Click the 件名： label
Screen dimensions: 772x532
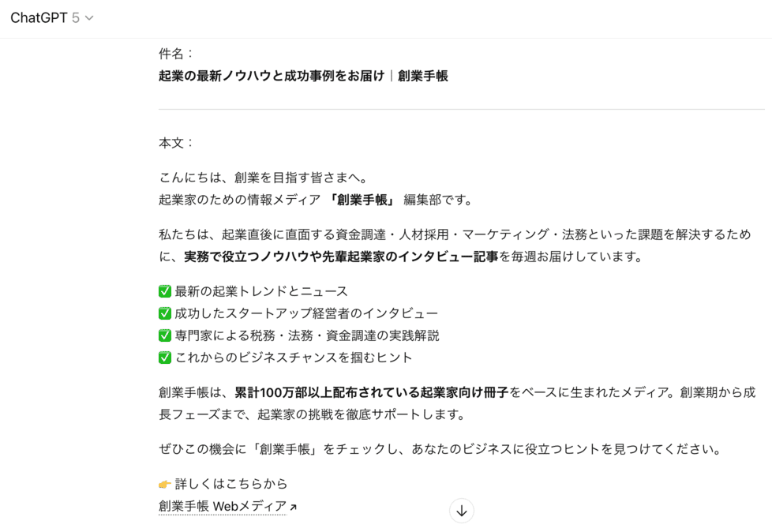pos(176,54)
